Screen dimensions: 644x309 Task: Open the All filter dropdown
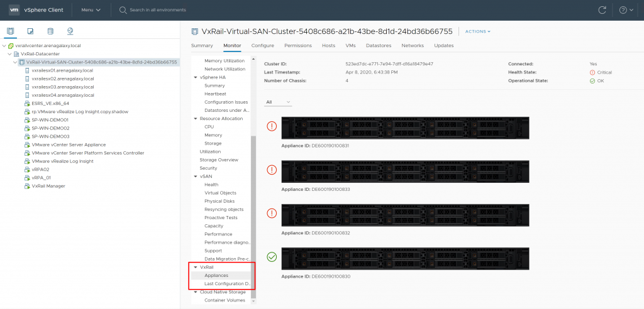[279, 102]
